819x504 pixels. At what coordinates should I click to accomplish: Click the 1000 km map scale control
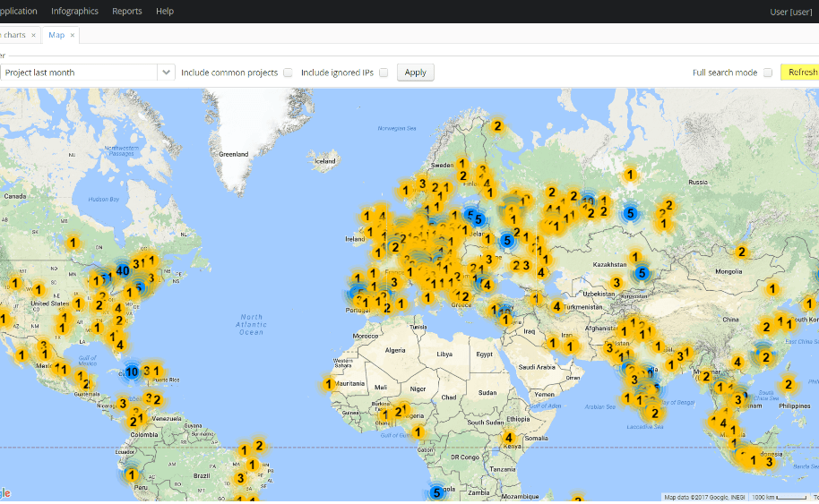click(x=780, y=498)
